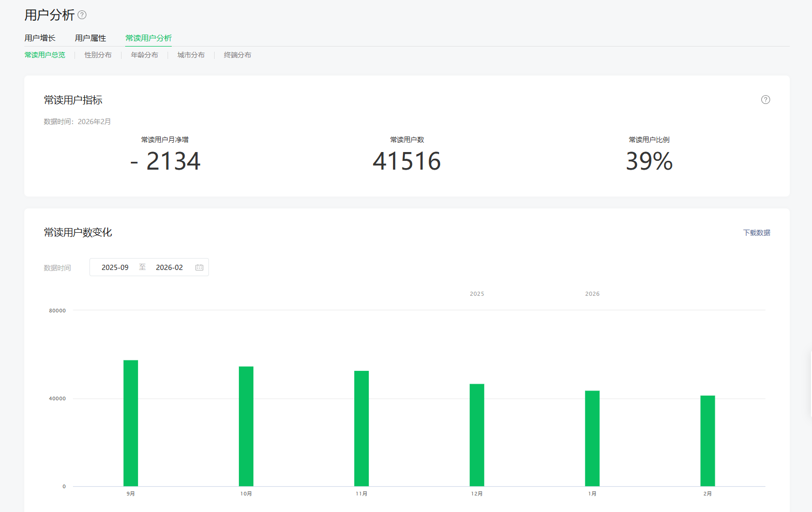Open 常读用户总览 sub-tab
This screenshot has width=812, height=512.
click(45, 55)
